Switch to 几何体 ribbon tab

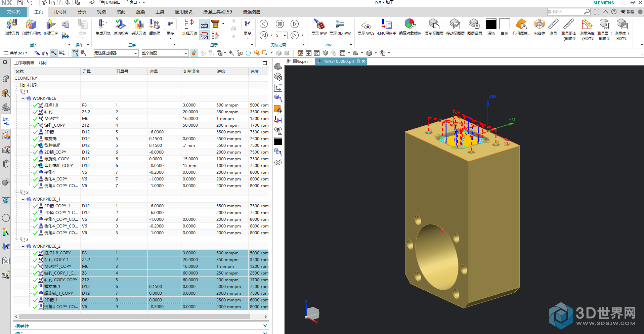coord(60,12)
